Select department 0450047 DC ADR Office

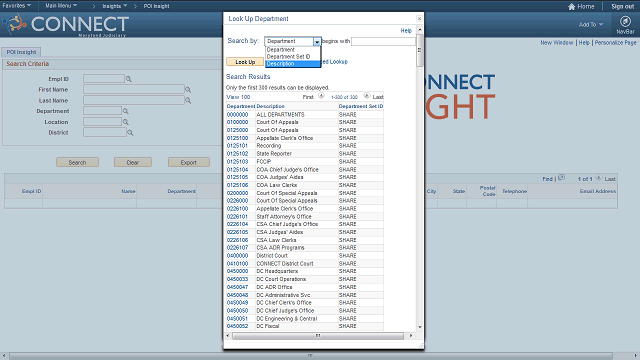tap(237, 287)
